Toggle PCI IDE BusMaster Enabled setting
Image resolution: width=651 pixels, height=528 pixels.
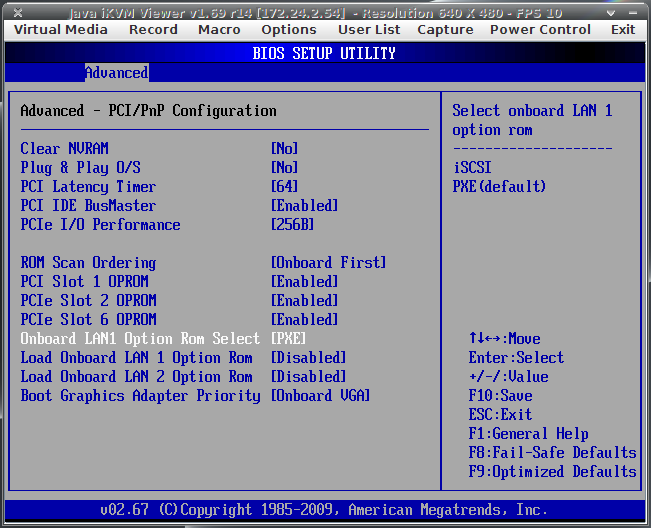tap(305, 206)
